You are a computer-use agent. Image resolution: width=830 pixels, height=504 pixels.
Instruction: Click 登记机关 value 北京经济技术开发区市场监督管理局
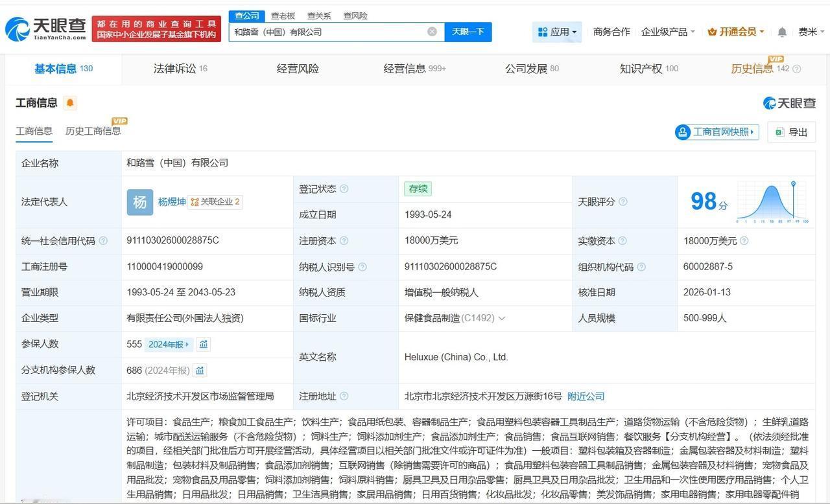coord(200,396)
